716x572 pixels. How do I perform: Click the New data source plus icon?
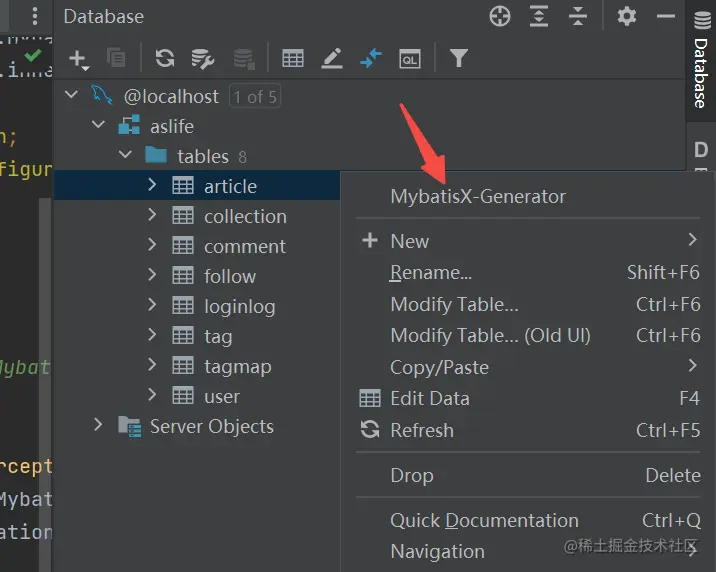pos(79,59)
